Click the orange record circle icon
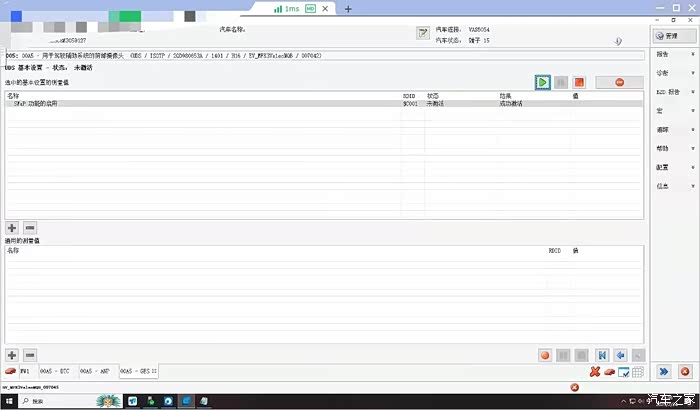700x410 pixels. tap(545, 355)
